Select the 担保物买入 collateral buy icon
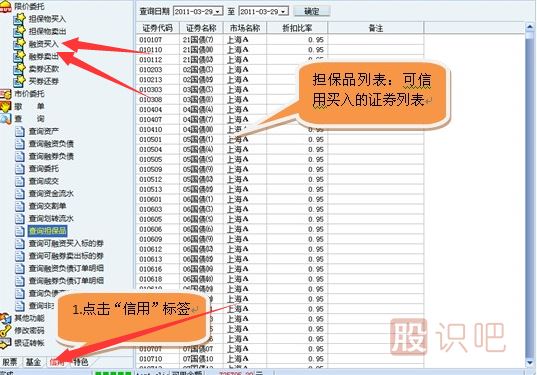 (x=20, y=18)
